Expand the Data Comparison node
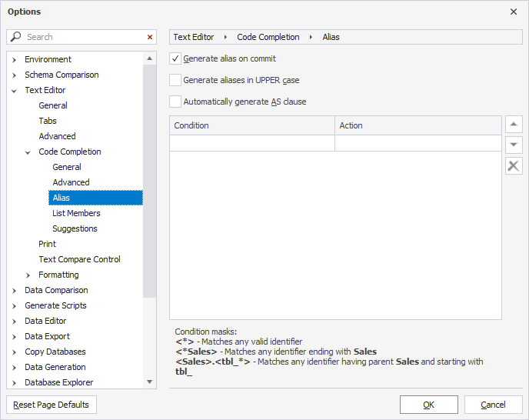529x420 pixels. 14,291
